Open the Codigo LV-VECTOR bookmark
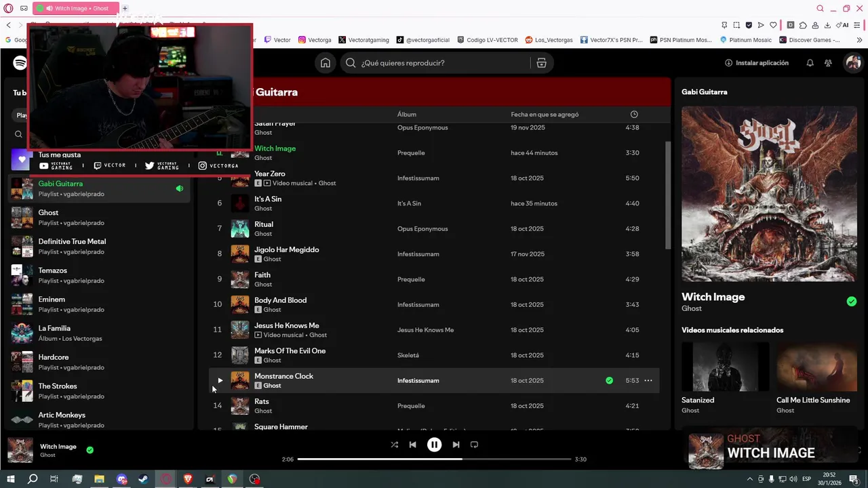The width and height of the screenshot is (868, 488). pos(488,40)
